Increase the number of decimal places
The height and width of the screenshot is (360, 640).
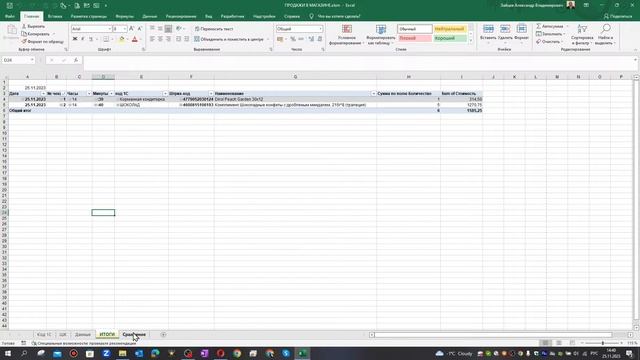point(311,39)
